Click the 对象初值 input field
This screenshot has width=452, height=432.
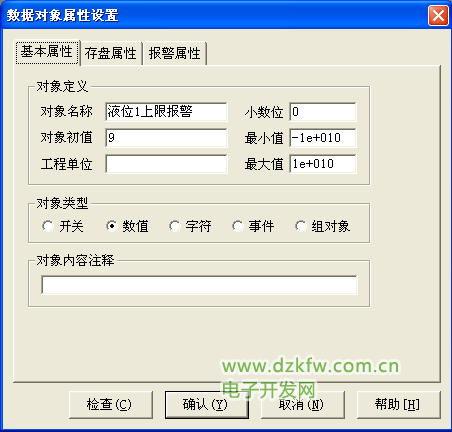click(x=166, y=138)
